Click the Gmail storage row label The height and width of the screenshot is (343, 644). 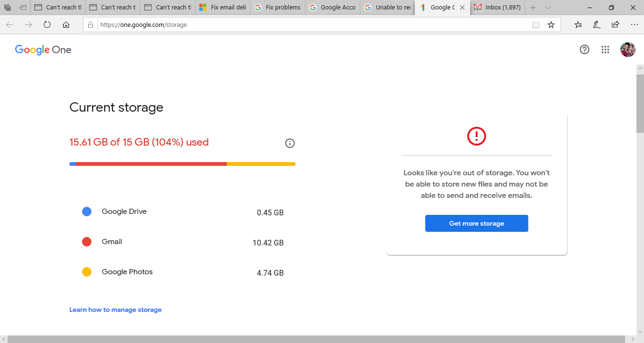point(112,242)
